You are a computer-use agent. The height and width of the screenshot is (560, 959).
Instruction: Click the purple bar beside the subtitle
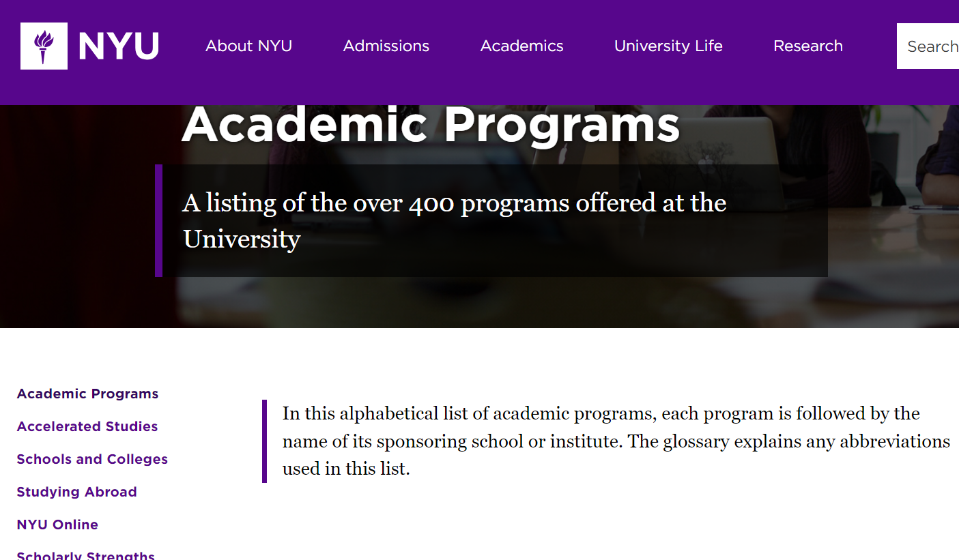pos(158,220)
